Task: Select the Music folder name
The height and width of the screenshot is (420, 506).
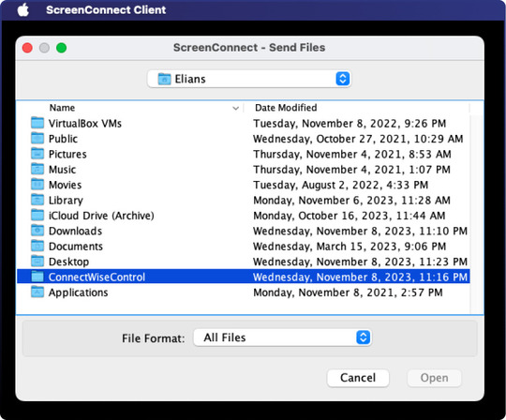Action: click(x=62, y=170)
